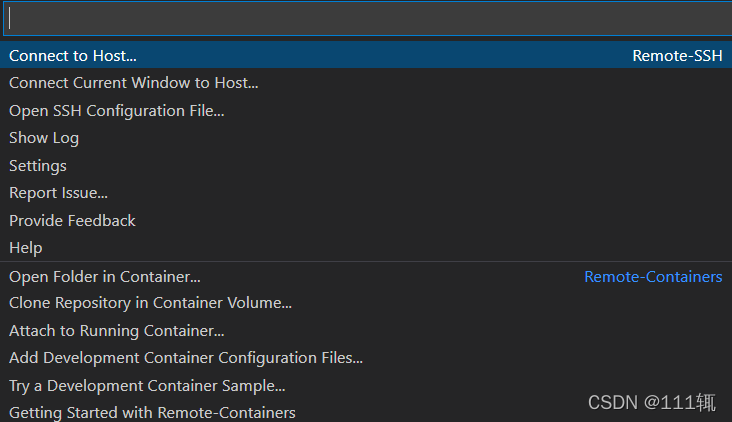Select Try a Development Container Sample...

366,386
